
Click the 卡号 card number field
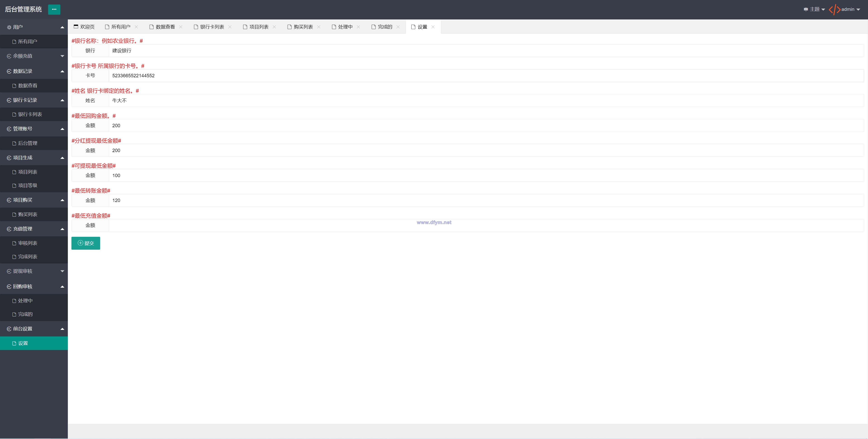click(486, 75)
